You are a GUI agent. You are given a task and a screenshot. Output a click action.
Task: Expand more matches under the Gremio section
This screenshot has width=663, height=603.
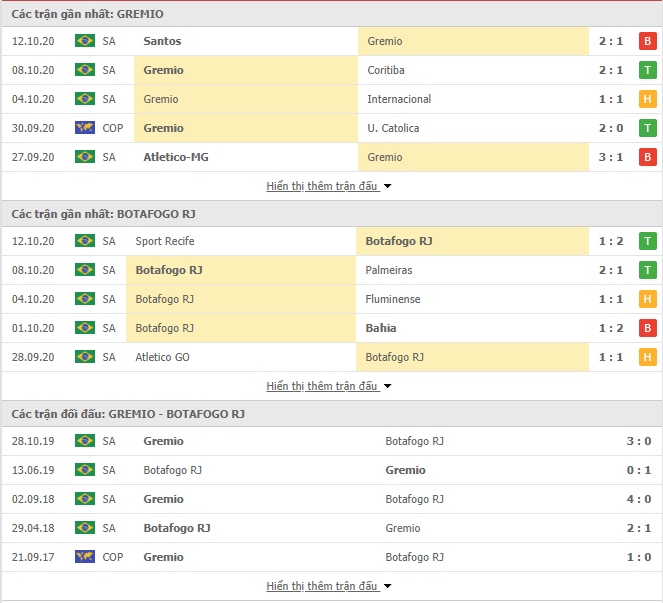tap(329, 186)
